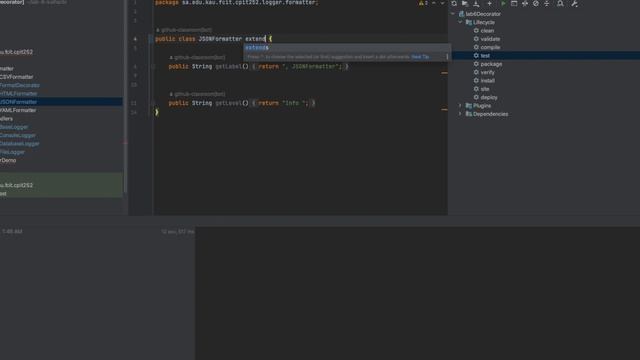Jump to next highlighted problem arrow
Screen dimensions: 640x360
pyautogui.click(x=442, y=3)
